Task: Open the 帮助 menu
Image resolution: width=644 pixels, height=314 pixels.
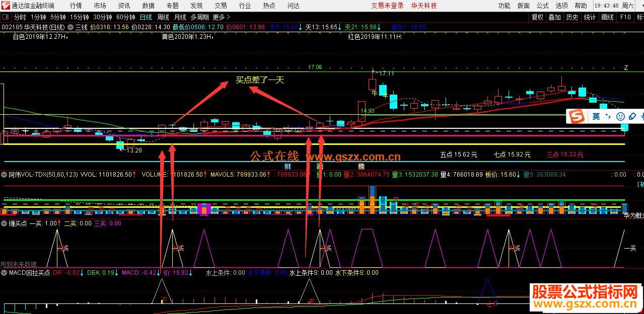Action: [x=581, y=6]
